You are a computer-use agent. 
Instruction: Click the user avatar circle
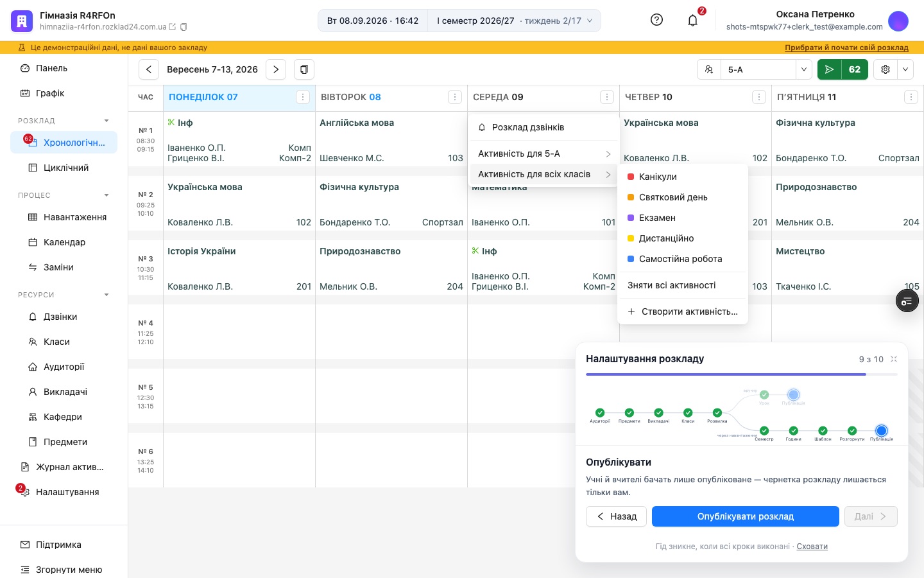tap(898, 21)
